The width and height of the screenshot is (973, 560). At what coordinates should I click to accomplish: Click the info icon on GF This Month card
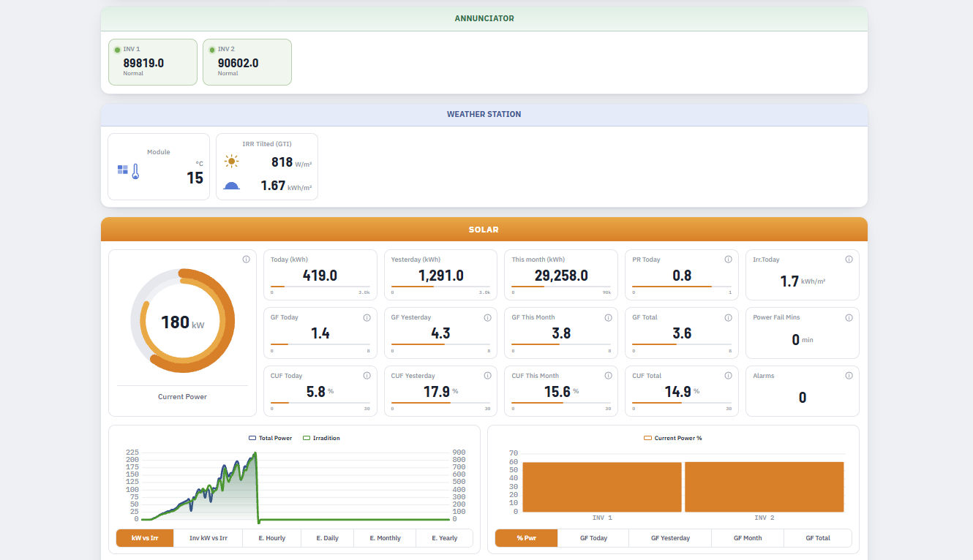pos(608,318)
